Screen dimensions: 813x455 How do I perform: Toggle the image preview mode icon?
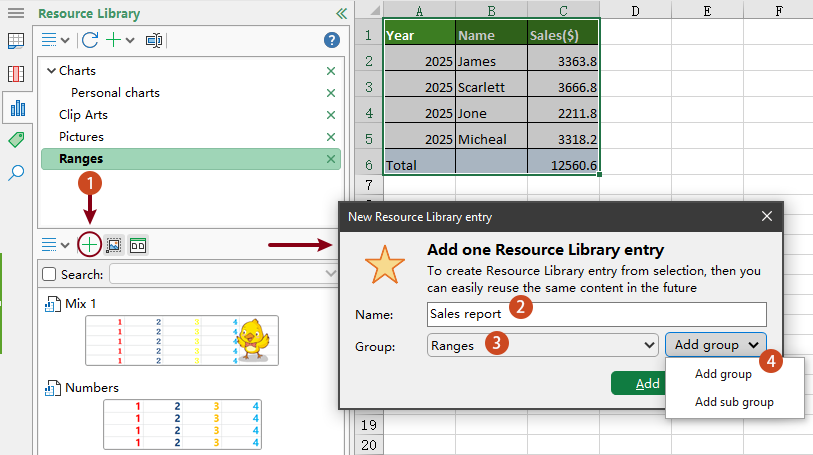tap(114, 244)
